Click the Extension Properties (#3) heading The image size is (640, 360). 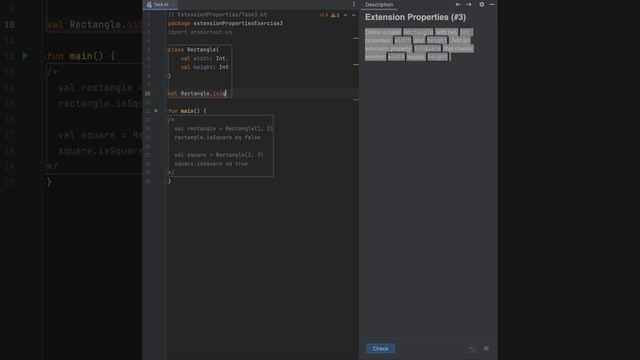click(415, 17)
